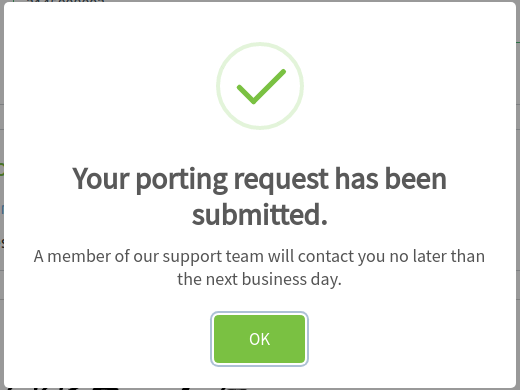Click blank dialog area left of checkmark circle

click(x=110, y=86)
